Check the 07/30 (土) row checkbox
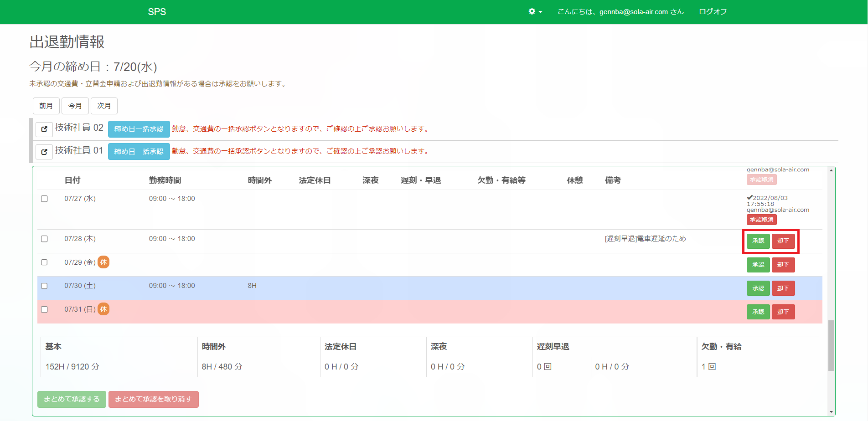 tap(44, 286)
